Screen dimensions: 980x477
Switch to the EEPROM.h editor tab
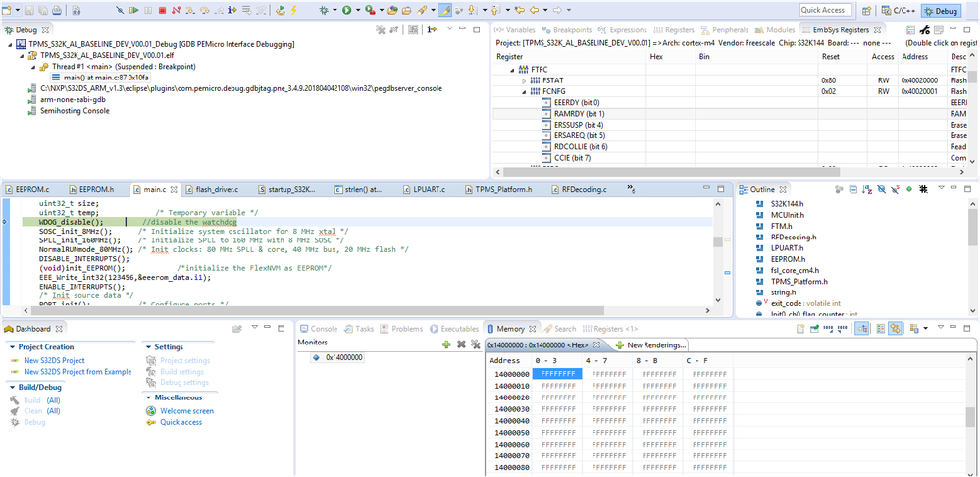click(x=96, y=188)
